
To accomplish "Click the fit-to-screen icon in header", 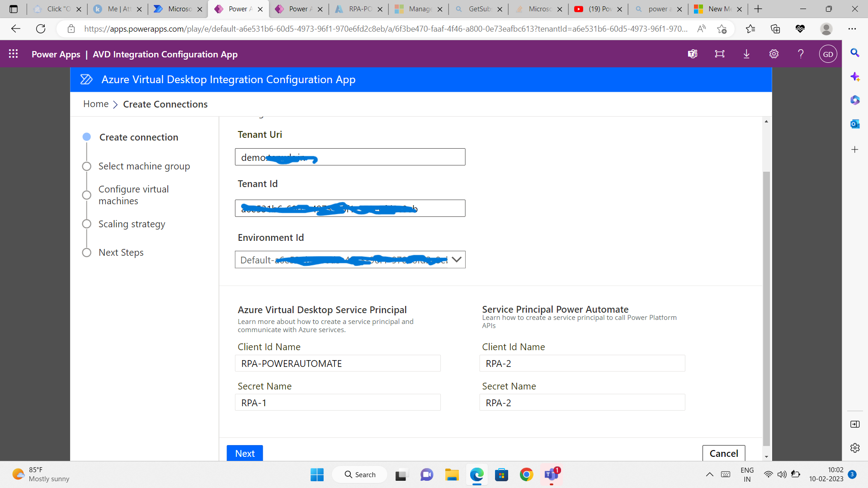I will [719, 54].
